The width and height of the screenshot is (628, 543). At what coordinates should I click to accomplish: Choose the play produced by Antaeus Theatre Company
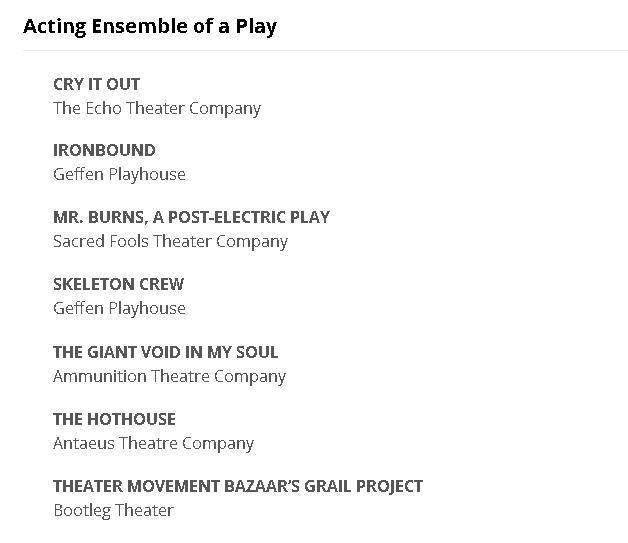click(114, 419)
